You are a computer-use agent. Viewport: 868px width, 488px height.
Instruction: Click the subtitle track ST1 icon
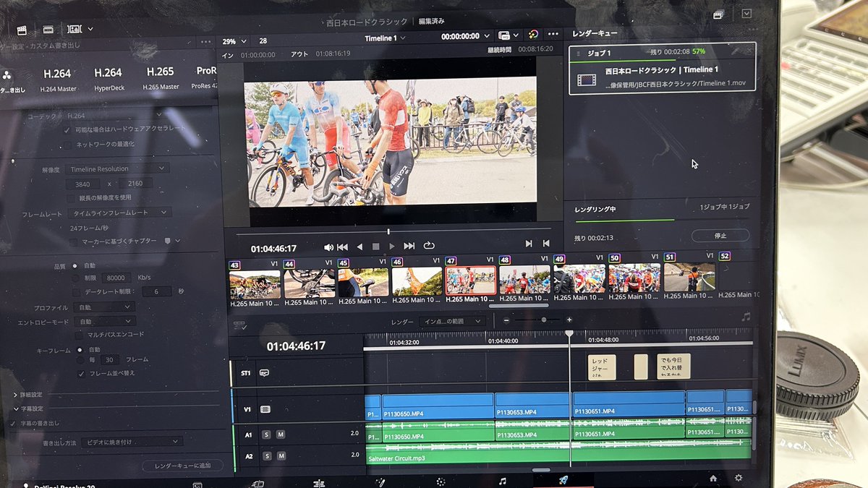pyautogui.click(x=264, y=373)
